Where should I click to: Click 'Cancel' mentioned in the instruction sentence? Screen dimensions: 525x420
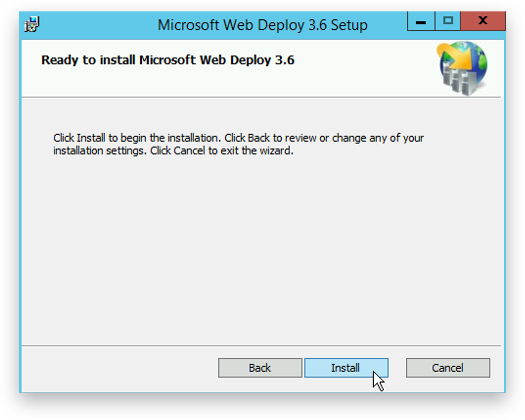[189, 151]
